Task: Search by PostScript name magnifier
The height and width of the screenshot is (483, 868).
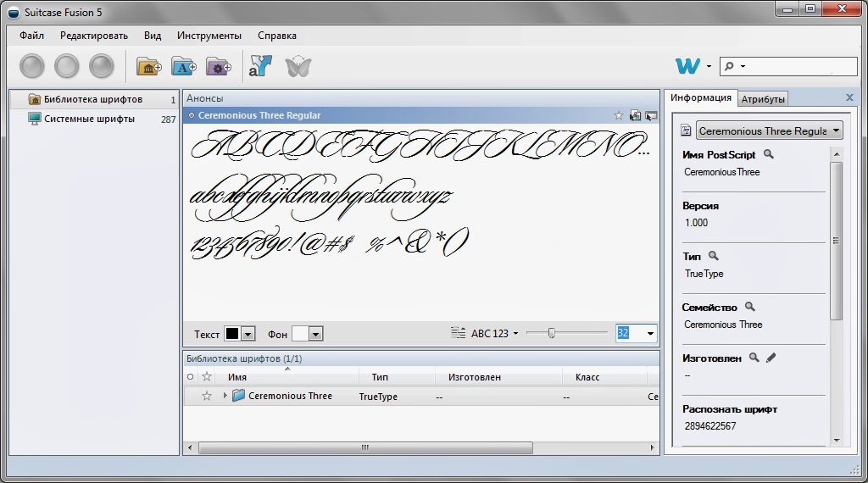Action: point(768,154)
